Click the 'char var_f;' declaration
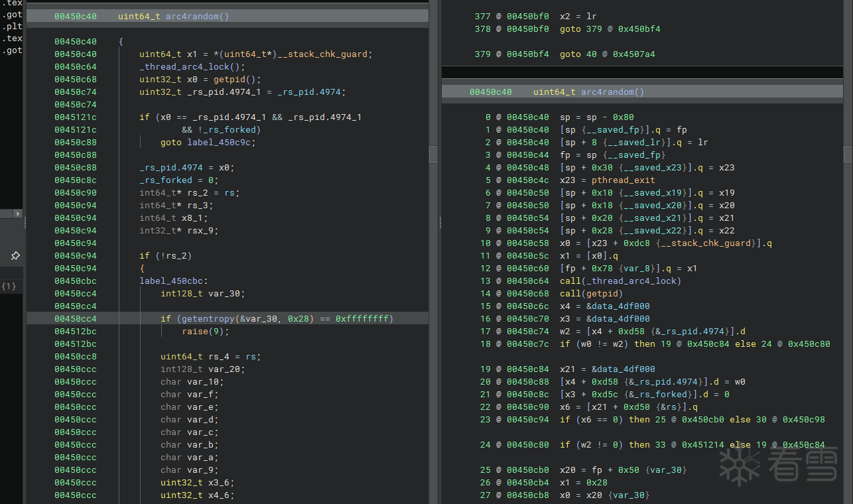 190,395
